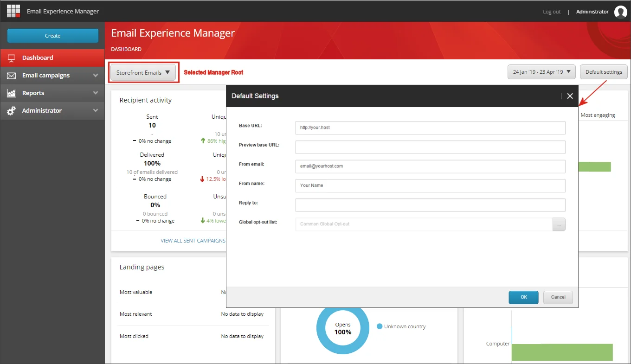The width and height of the screenshot is (631, 364).
Task: Click the Administrator profile avatar
Action: point(620,12)
